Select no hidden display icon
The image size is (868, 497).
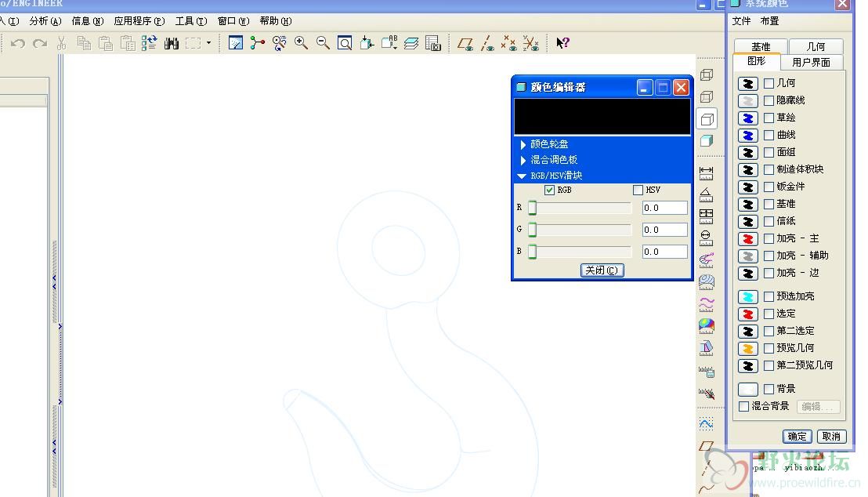click(x=707, y=119)
